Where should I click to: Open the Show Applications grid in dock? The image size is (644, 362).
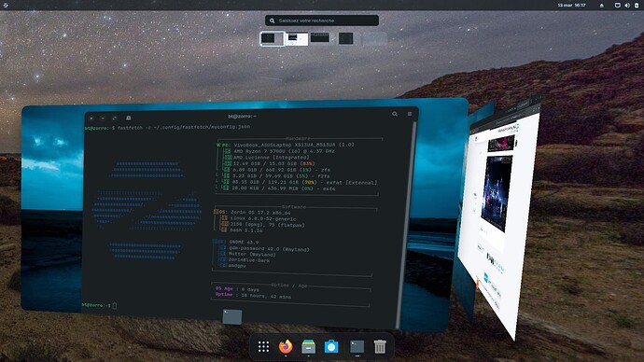click(263, 347)
